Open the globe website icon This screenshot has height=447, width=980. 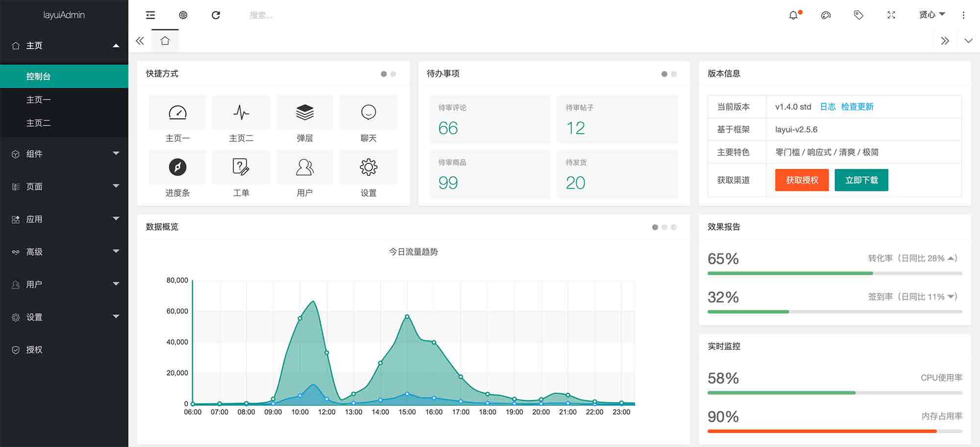(183, 15)
